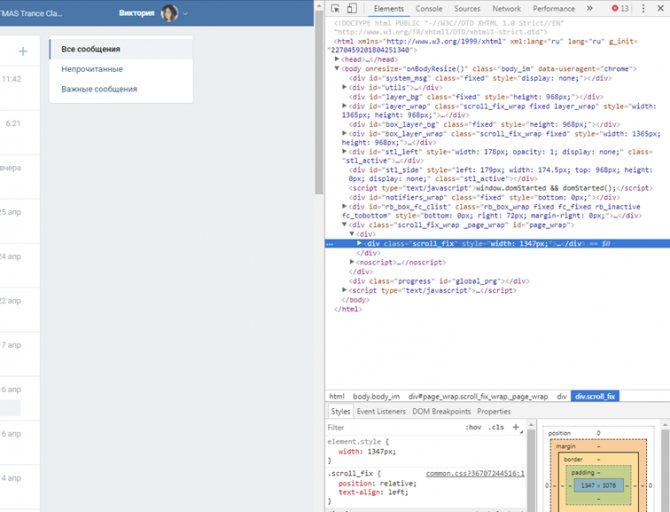The width and height of the screenshot is (670, 512).
Task: Toggle the .cls class editor
Action: [x=496, y=427]
